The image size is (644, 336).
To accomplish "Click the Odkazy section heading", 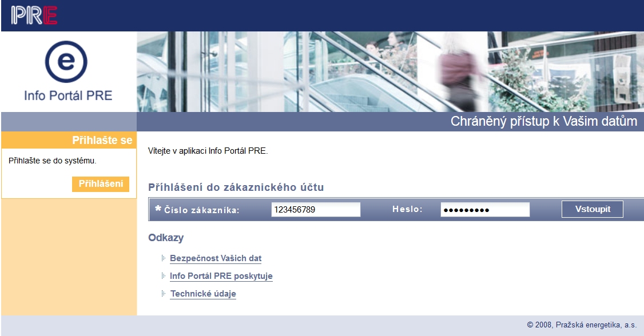I will pos(166,238).
